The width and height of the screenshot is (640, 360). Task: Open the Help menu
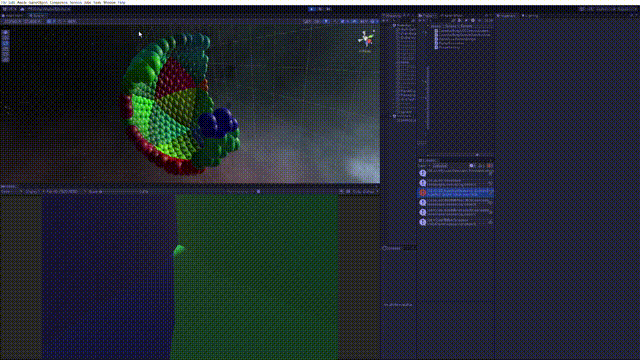(x=122, y=2)
